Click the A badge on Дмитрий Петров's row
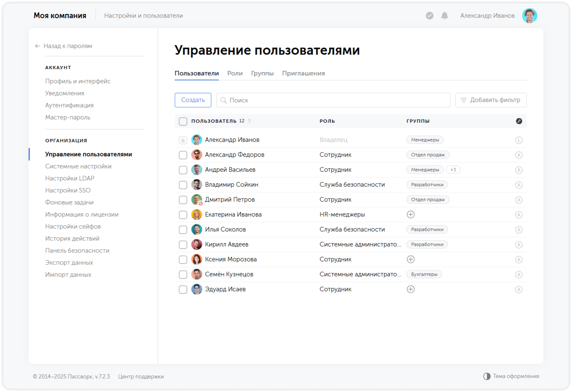Viewport: 572px width, 392px height. (x=519, y=199)
